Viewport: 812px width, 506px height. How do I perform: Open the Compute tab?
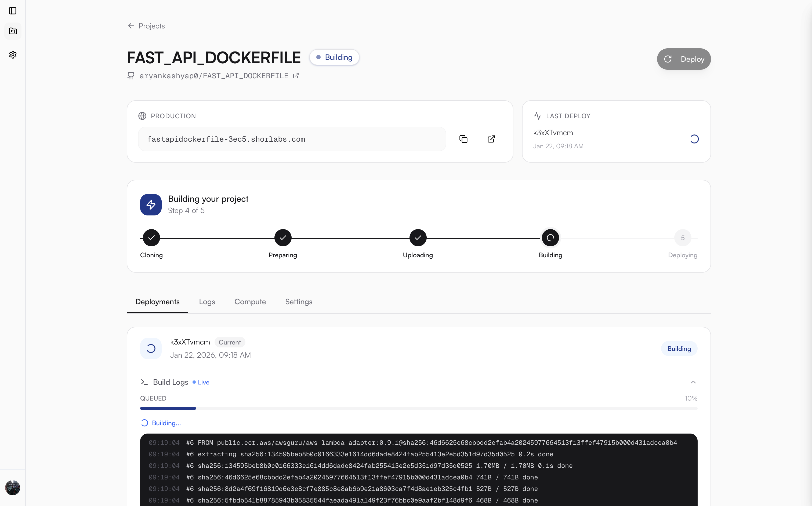pyautogui.click(x=250, y=302)
